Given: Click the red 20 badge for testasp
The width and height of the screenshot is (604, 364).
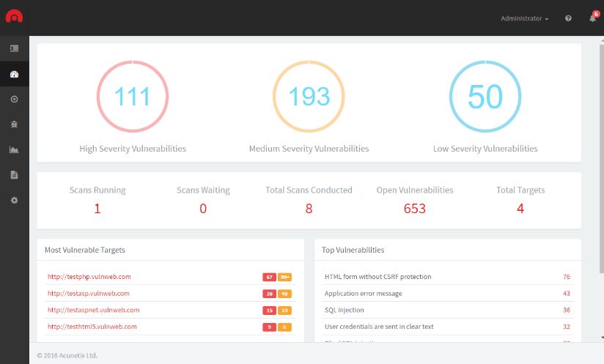Looking at the screenshot, I should 269,294.
